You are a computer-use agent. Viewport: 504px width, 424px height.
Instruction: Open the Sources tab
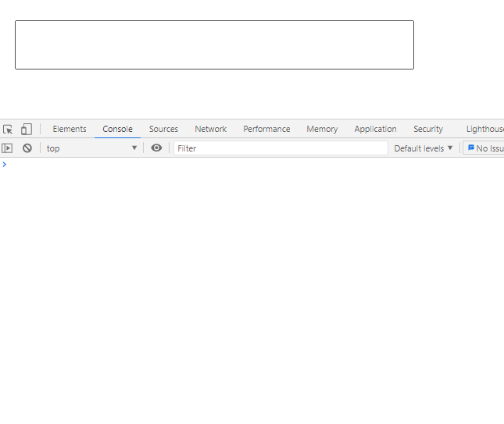tap(163, 129)
